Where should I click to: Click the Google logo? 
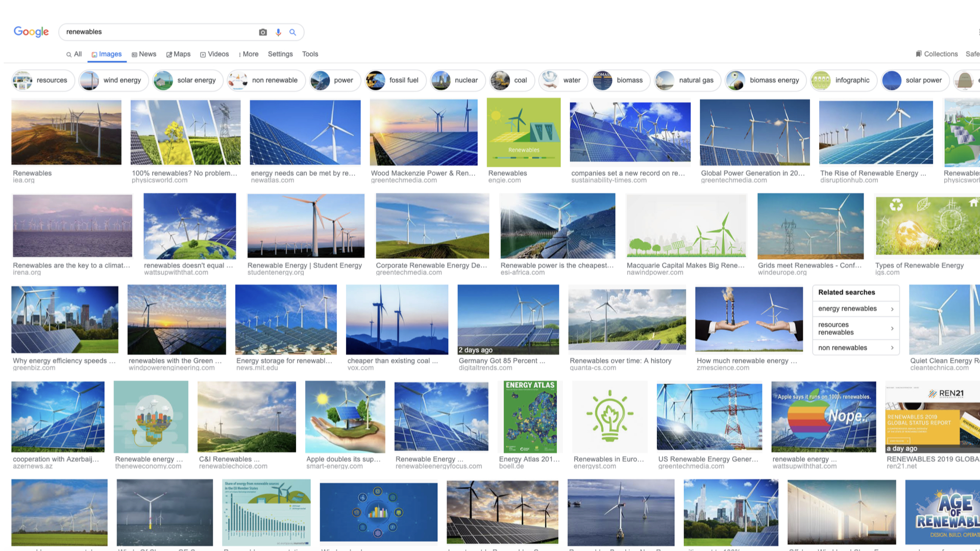(31, 32)
